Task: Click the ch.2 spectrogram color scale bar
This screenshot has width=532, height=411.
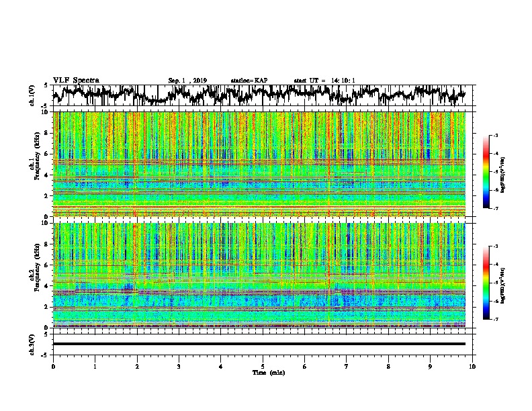Action: 486,283
